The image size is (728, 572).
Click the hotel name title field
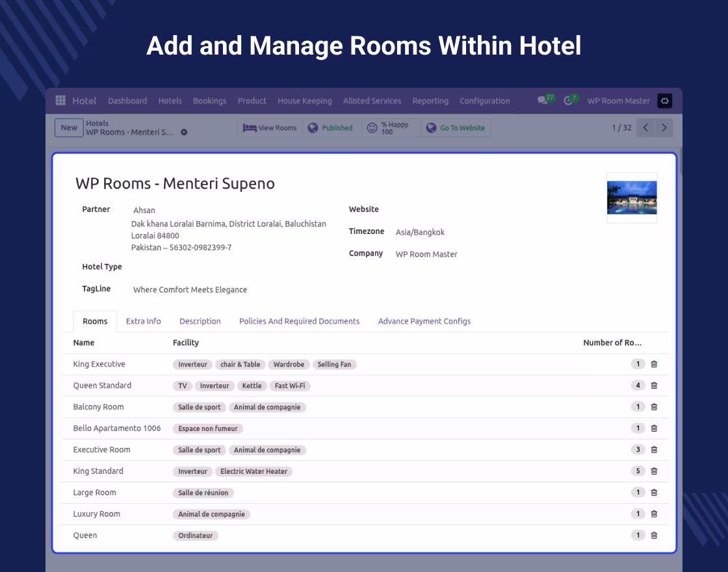(175, 183)
